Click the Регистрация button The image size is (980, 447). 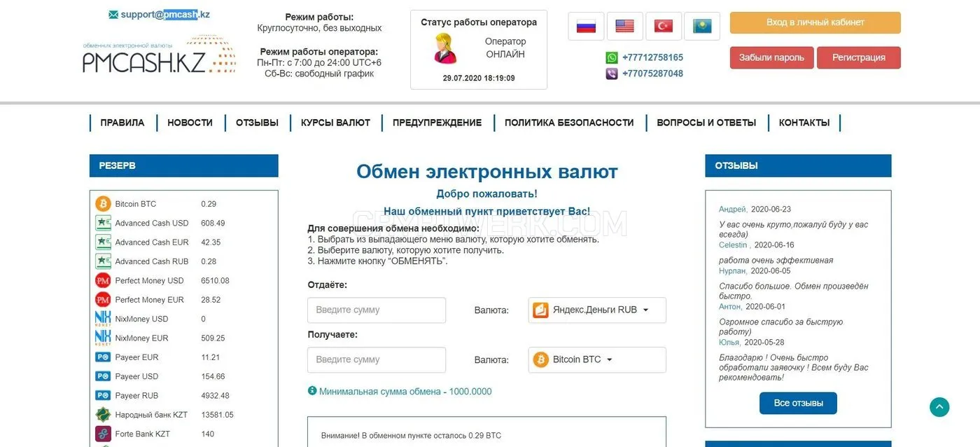click(x=859, y=57)
